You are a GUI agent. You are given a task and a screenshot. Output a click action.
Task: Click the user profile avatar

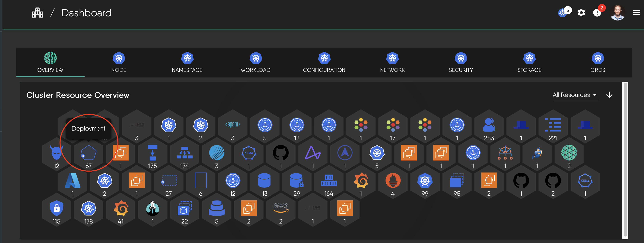pyautogui.click(x=617, y=13)
